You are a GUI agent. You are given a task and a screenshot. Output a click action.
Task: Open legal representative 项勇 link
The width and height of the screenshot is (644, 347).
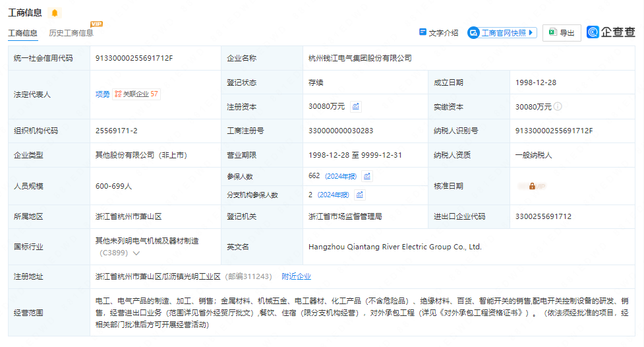click(102, 94)
